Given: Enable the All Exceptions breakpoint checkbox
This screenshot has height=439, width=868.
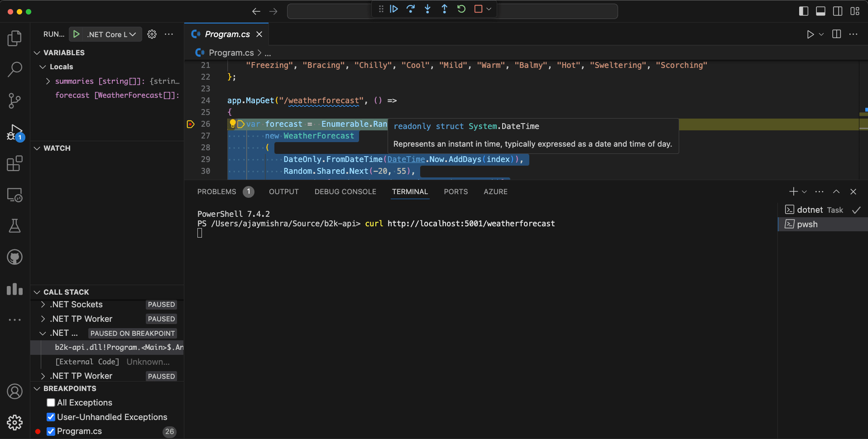Looking at the screenshot, I should click(x=51, y=403).
